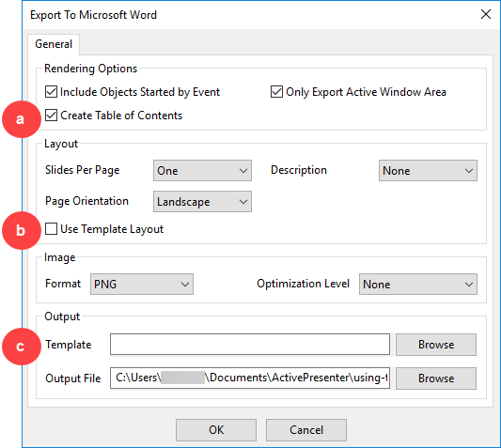
Task: Close the Export To Microsoft Word dialog
Action: [x=486, y=14]
